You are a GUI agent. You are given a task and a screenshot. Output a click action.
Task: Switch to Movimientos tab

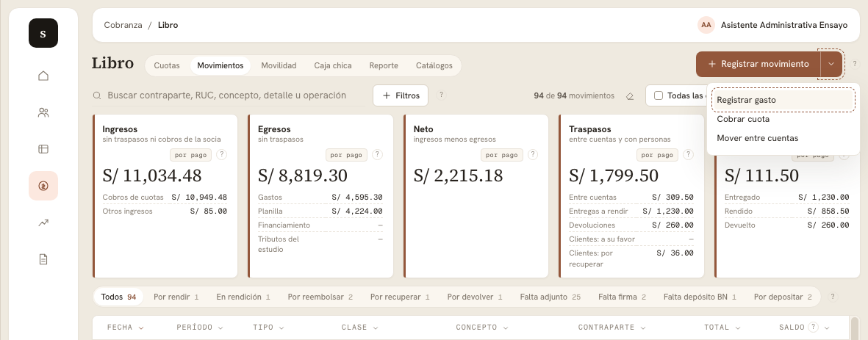pos(220,65)
